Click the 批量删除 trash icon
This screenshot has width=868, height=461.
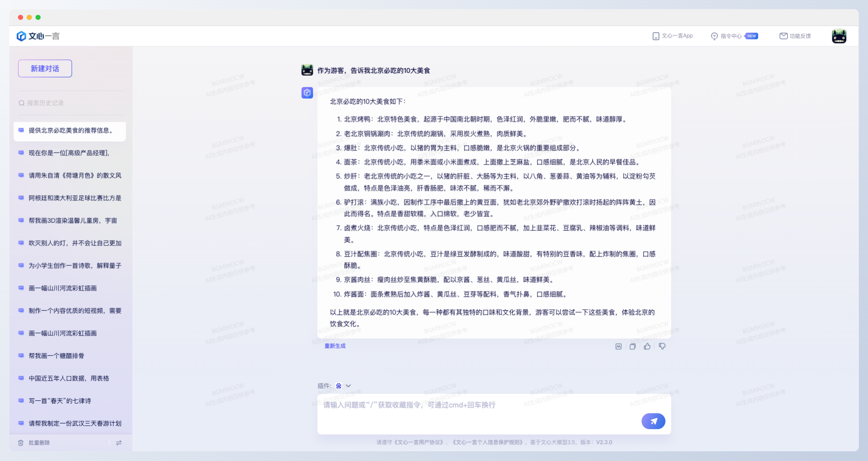coord(21,443)
